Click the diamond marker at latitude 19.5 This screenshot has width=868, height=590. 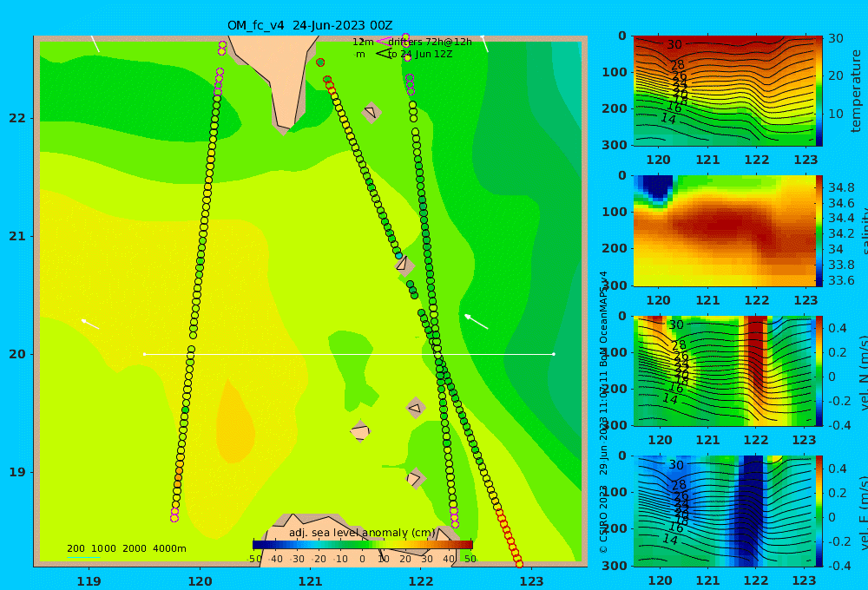coord(416,409)
